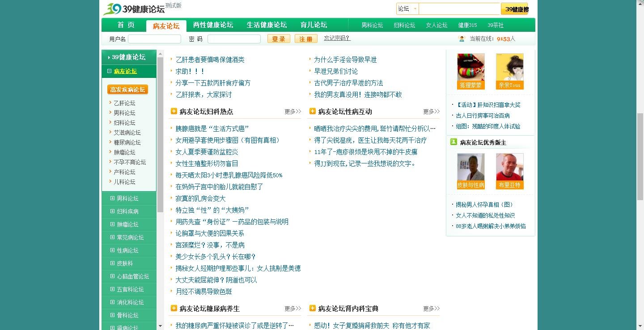This screenshot has height=330, width=644.
Task: Click plus icon beside 病友论坛妇科热点
Action: tap(174, 111)
